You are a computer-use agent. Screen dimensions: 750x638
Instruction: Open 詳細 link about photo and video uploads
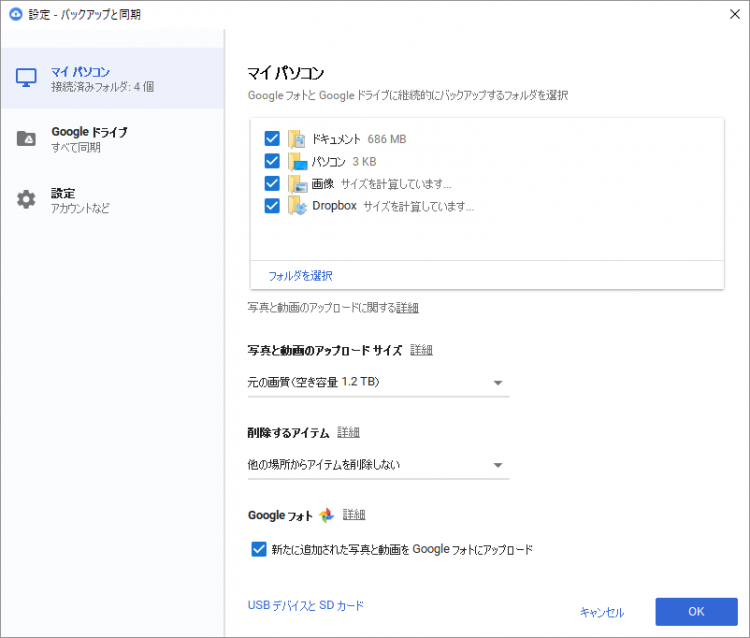coord(408,308)
